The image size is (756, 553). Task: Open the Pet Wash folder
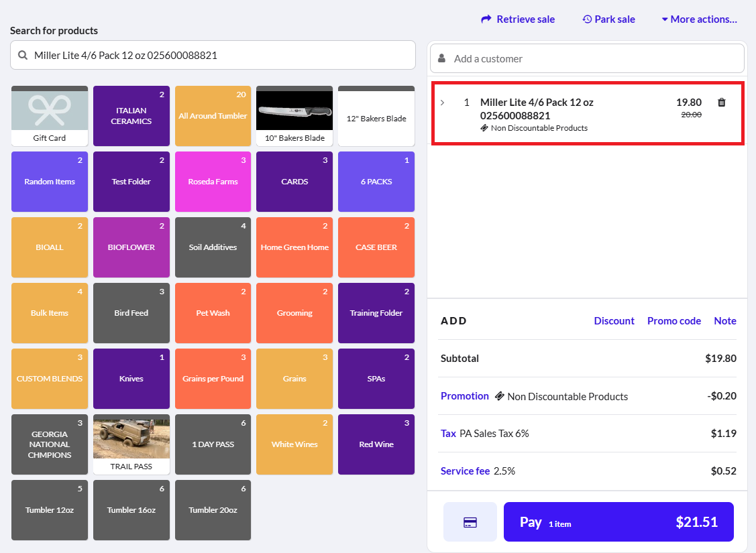click(213, 313)
